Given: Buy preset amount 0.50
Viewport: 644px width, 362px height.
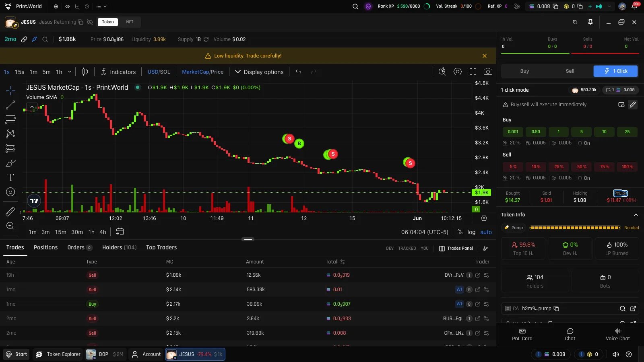Looking at the screenshot, I should pyautogui.click(x=536, y=132).
